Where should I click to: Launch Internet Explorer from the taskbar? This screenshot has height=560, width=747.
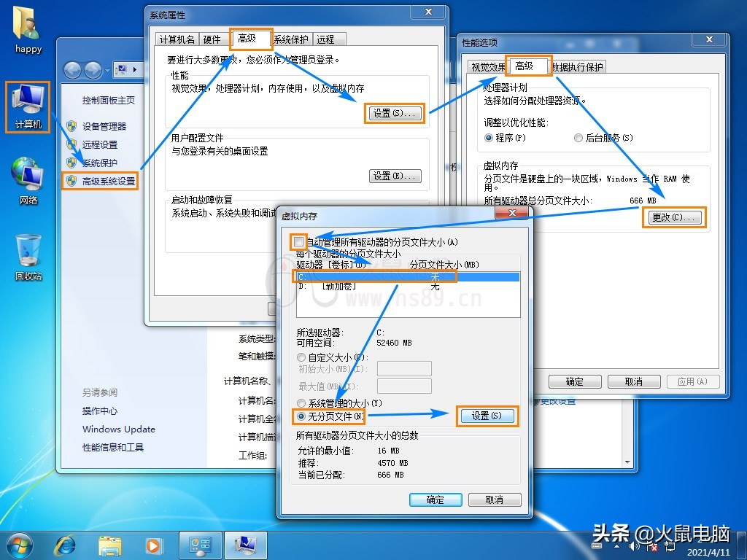point(65,545)
